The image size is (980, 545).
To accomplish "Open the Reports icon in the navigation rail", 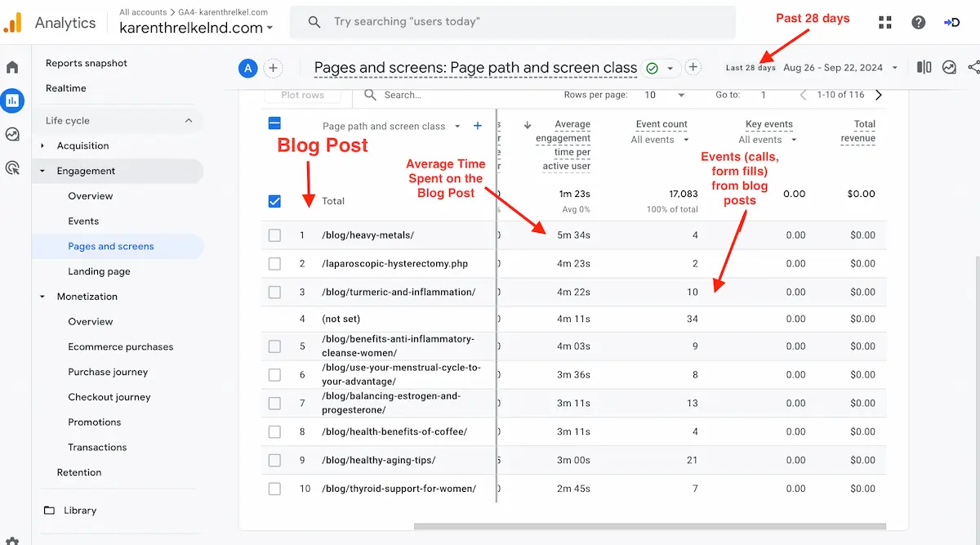I will coord(11,101).
